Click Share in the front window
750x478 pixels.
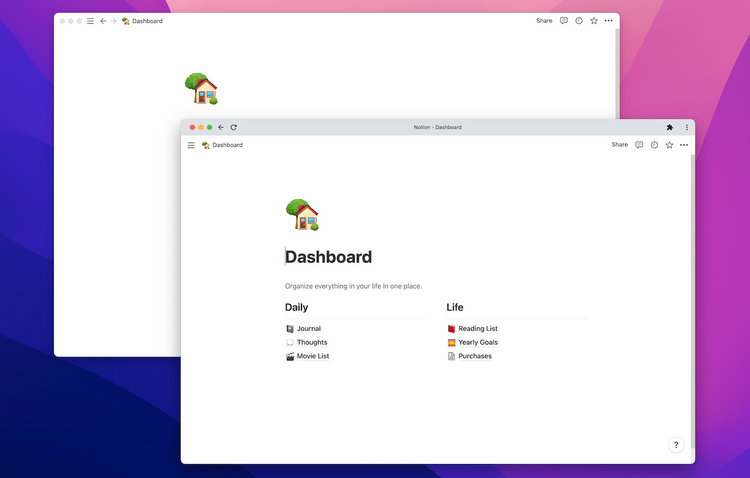click(x=619, y=145)
